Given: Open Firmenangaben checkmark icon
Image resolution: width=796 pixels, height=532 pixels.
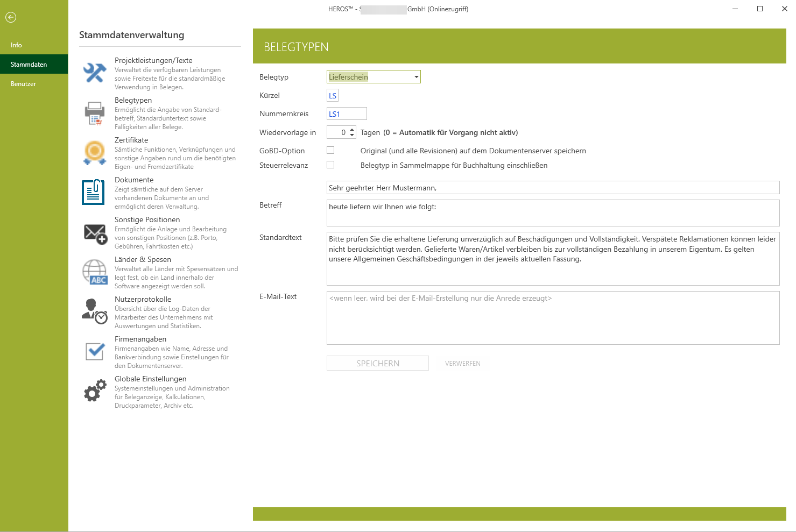Looking at the screenshot, I should click(x=95, y=352).
